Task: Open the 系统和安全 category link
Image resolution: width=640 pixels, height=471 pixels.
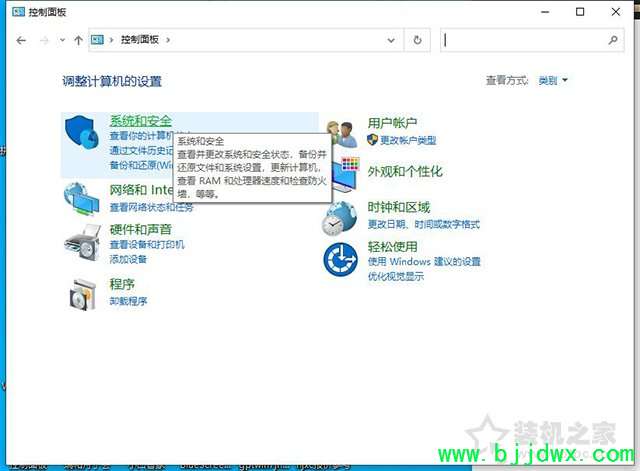Action: (x=140, y=121)
